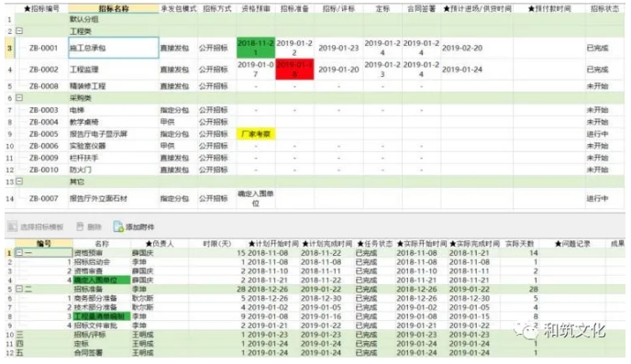Click the 合同签署 column header
The image size is (631, 364).
[421, 8]
